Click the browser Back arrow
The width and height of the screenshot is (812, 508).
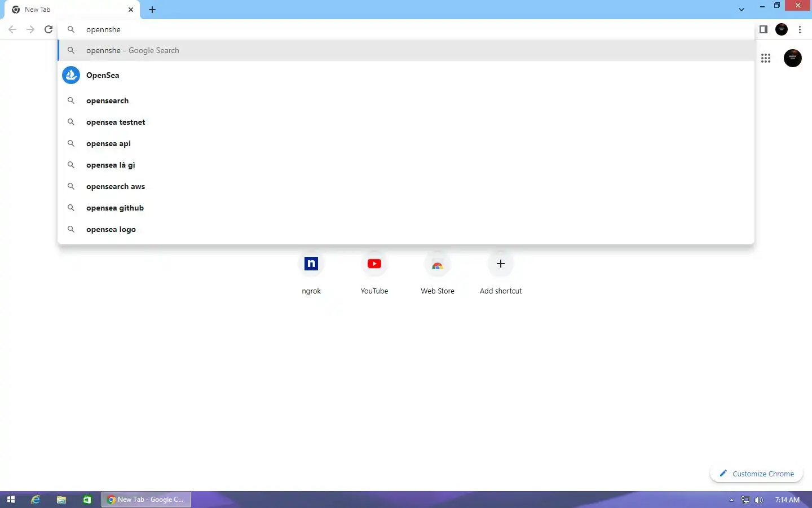12,29
